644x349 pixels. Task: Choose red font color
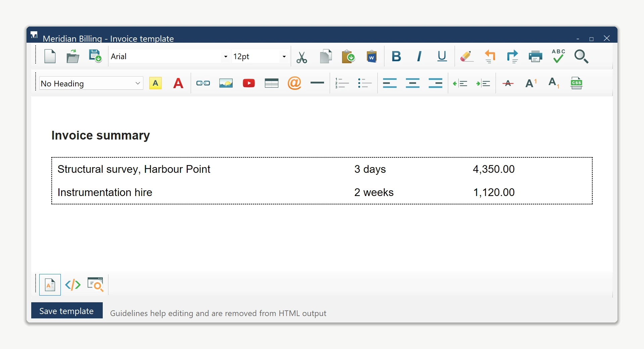178,83
